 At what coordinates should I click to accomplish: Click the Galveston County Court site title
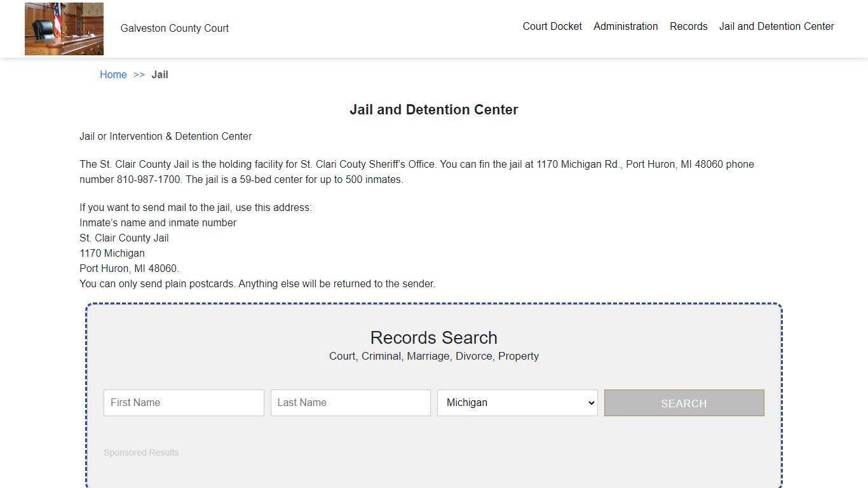pyautogui.click(x=174, y=28)
